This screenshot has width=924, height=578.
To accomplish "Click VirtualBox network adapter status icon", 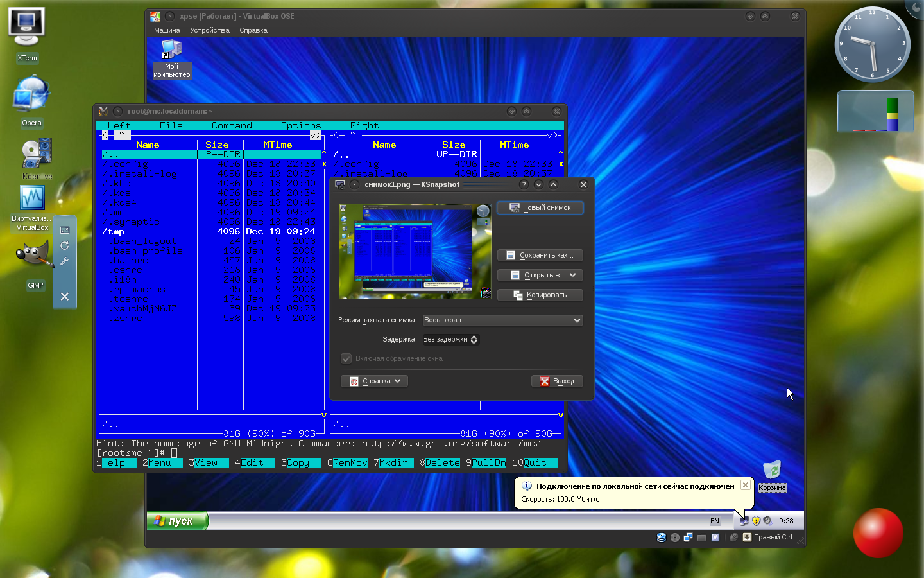I will [688, 538].
